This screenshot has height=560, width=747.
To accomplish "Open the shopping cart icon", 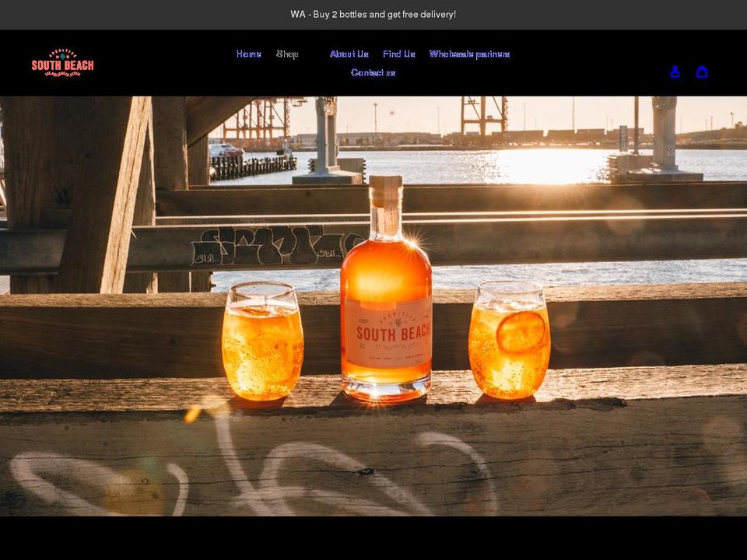I will pos(702,72).
